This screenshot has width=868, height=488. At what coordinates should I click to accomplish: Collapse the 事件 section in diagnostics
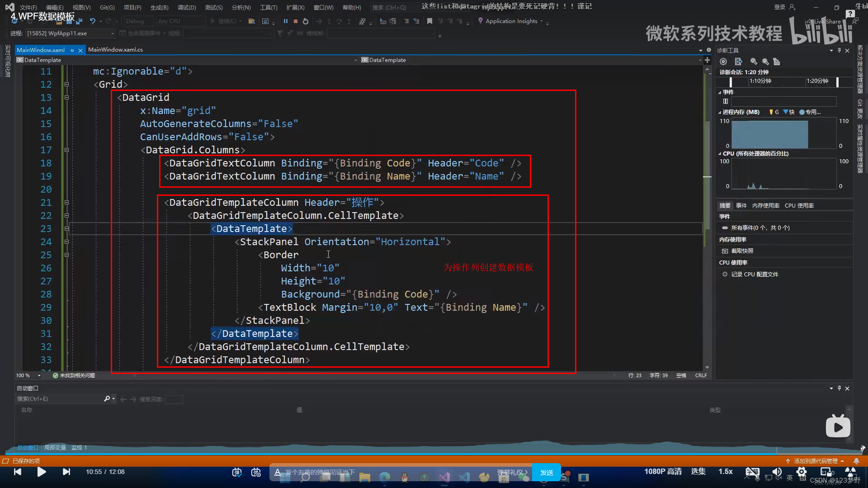(x=720, y=92)
